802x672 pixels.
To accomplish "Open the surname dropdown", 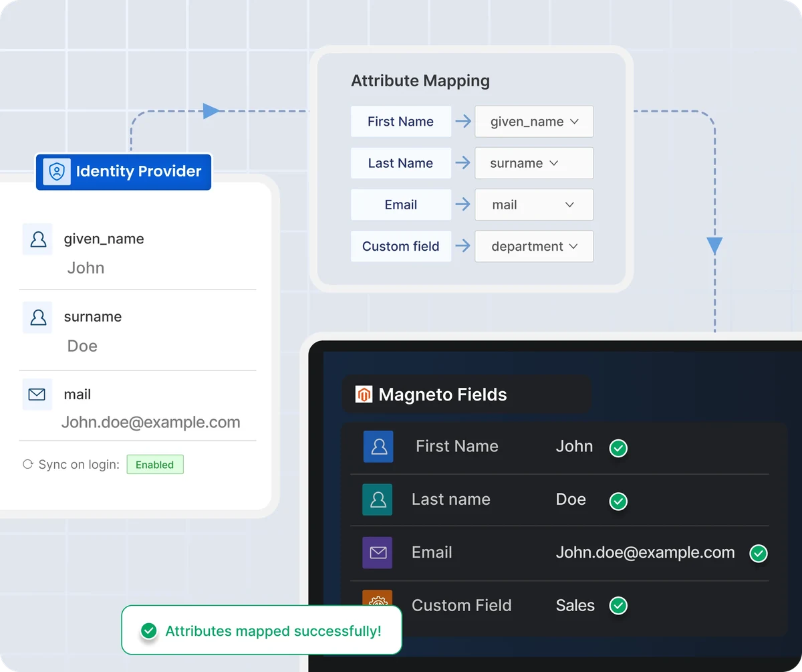I will pyautogui.click(x=534, y=163).
